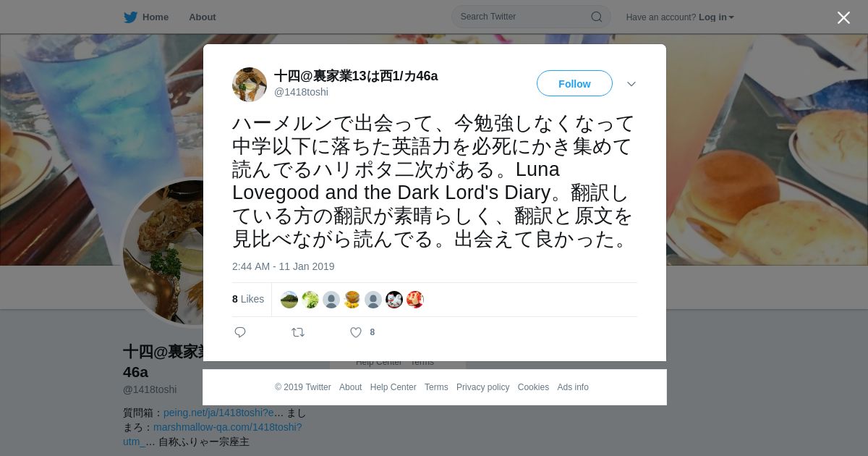View the 8 Likes list
The image size is (868, 456).
coord(248,299)
